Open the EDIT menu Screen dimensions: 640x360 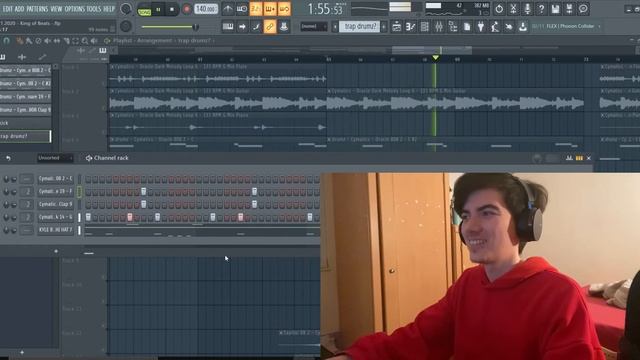7,9
